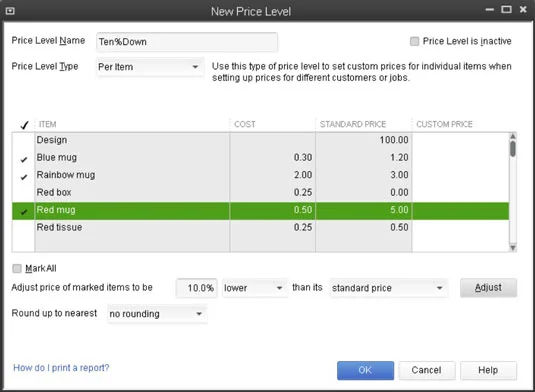The height and width of the screenshot is (392, 535).
Task: Click the Design standard price 100.00
Action: click(394, 140)
